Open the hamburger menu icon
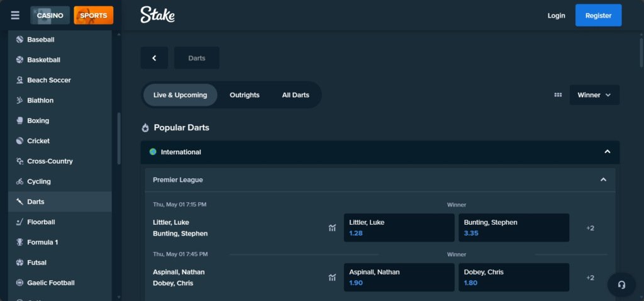The image size is (644, 301). coord(15,16)
